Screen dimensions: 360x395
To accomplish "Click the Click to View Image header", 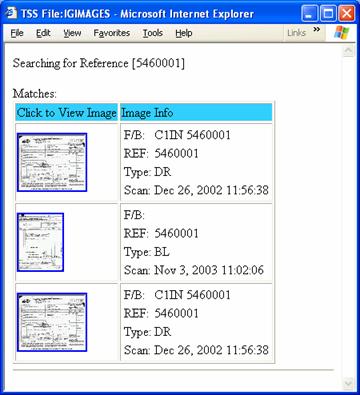I will [x=67, y=113].
